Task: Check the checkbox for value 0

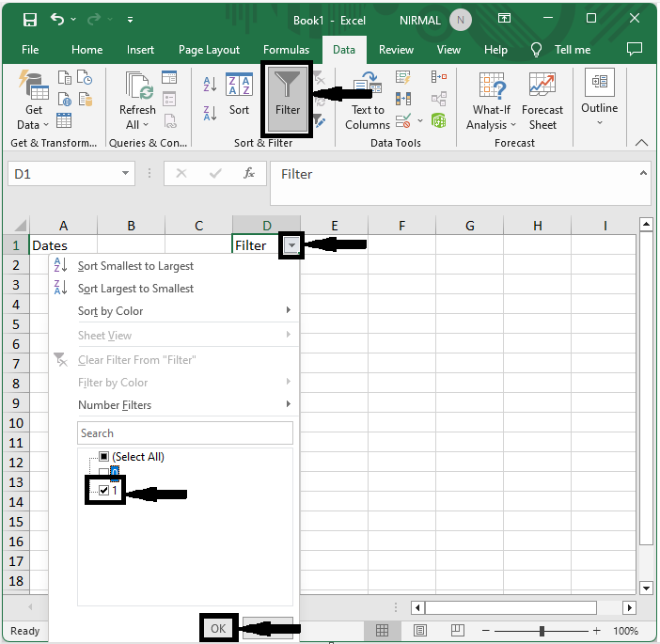Action: tap(104, 473)
